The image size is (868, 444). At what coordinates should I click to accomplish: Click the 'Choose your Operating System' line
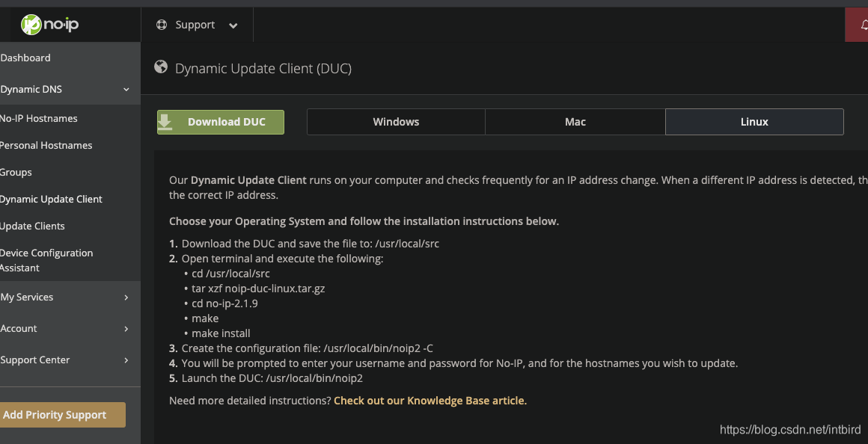click(364, 221)
